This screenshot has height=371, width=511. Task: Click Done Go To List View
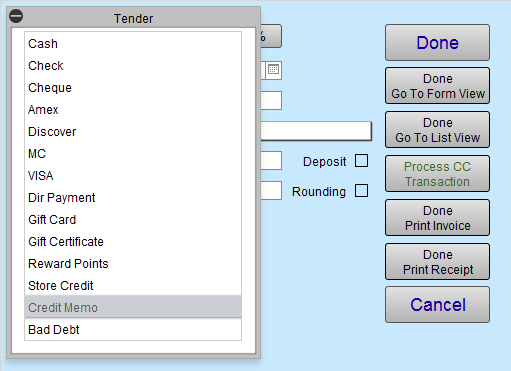pyautogui.click(x=437, y=130)
